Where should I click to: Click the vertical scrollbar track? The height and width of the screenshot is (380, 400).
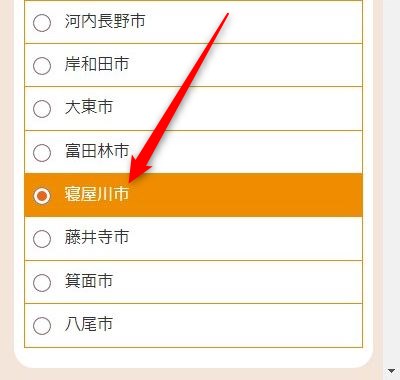391,182
